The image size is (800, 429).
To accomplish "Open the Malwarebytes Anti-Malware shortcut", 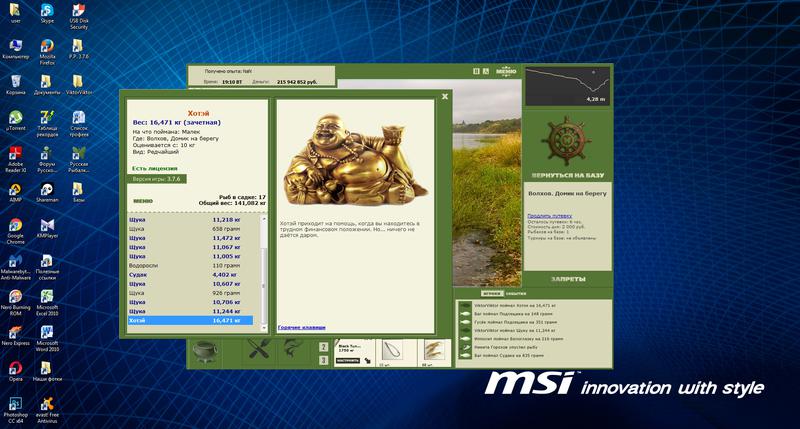I will click(x=15, y=266).
